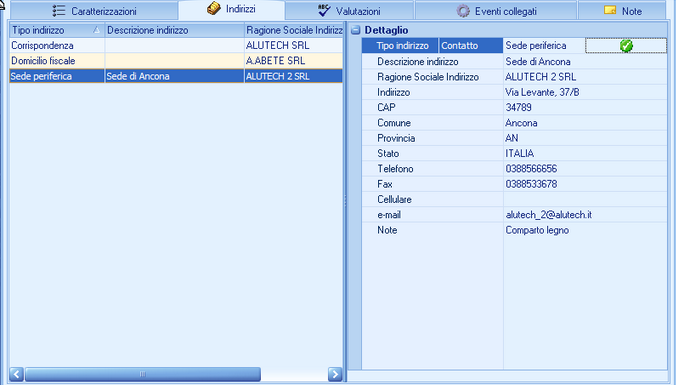Click right arrow of horizontal scrollbar
Image resolution: width=676 pixels, height=385 pixels.
335,374
